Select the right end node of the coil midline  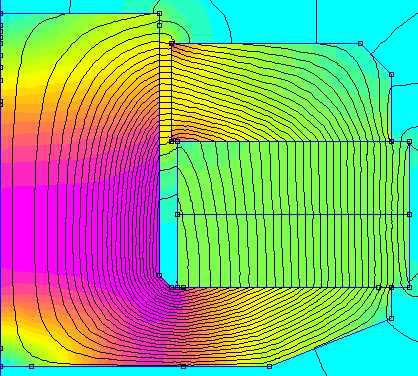pos(410,215)
